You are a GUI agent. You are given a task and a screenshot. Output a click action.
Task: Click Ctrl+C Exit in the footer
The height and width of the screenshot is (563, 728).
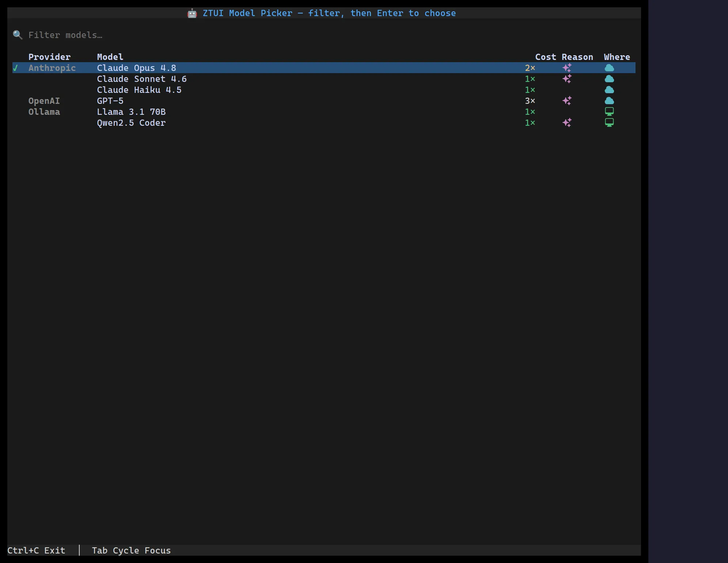click(36, 551)
